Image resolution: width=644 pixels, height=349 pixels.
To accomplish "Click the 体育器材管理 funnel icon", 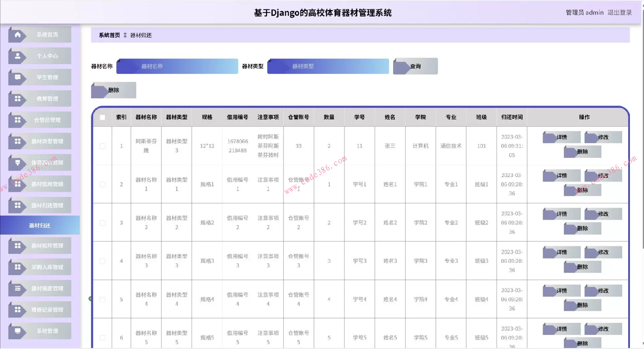I will tap(17, 162).
